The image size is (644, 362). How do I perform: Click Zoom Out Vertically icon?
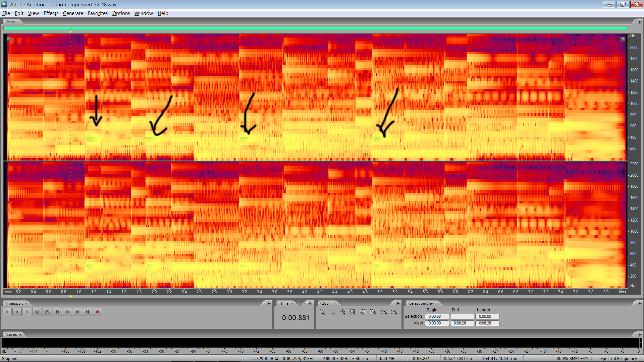pyautogui.click(x=394, y=312)
